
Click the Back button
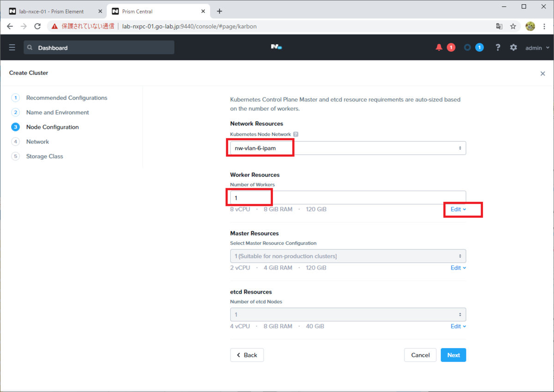click(x=247, y=355)
